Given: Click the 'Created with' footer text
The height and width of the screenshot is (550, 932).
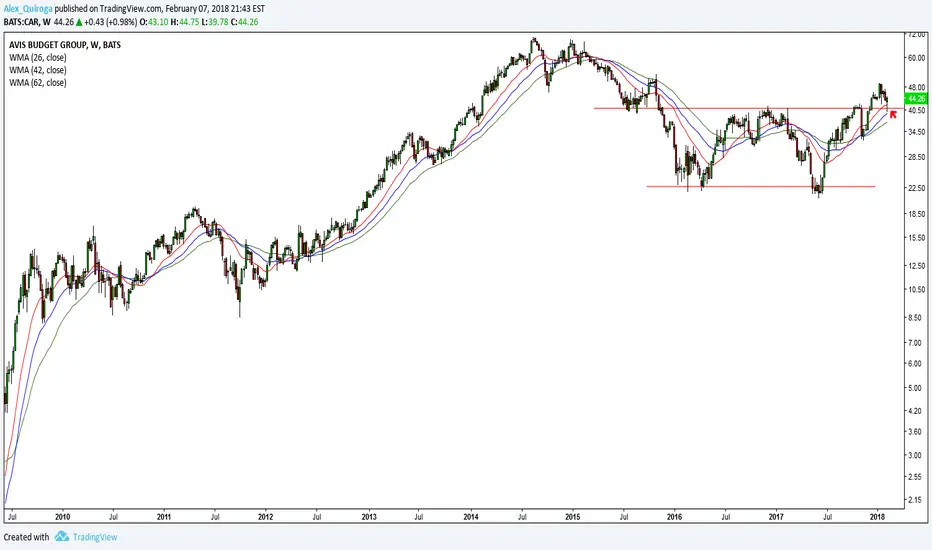Looking at the screenshot, I should (x=27, y=537).
